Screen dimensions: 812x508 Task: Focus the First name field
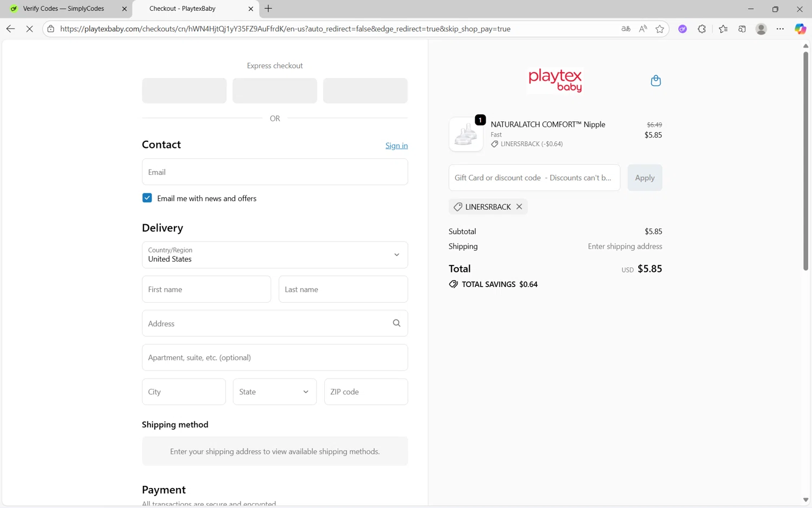(206, 289)
